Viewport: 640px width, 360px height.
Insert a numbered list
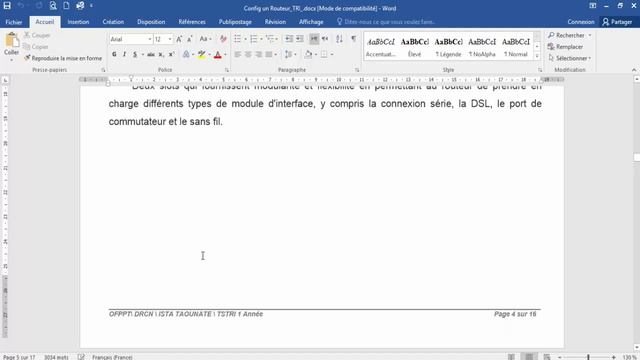[x=253, y=39]
